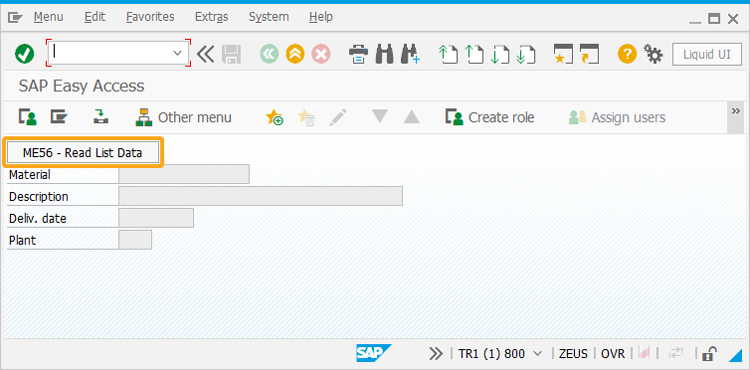Click the ZEUS server name in status bar
750x370 pixels.
point(573,354)
